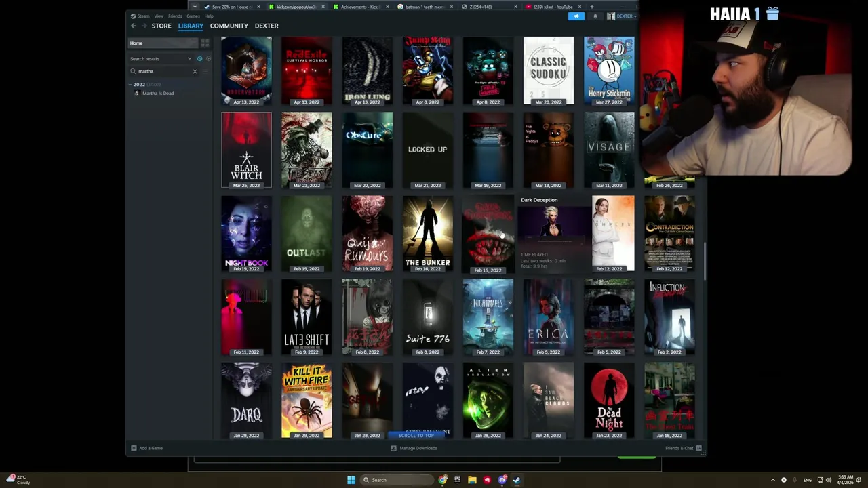Show hidden system tray icons
The height and width of the screenshot is (488, 868).
tap(772, 480)
